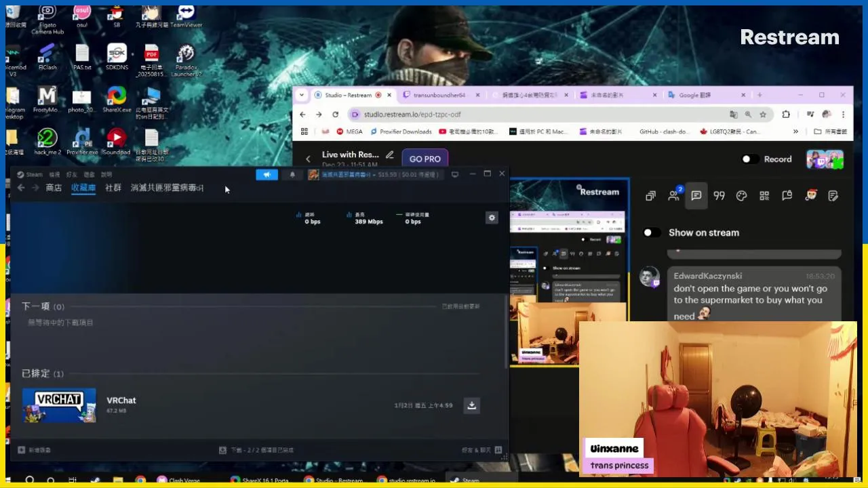Open Restream guests people icon
Screen dimensions: 868x488
tap(674, 196)
